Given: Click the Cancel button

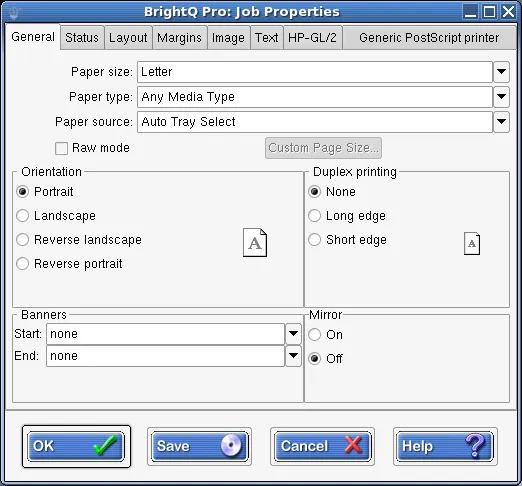Looking at the screenshot, I should pyautogui.click(x=322, y=446).
